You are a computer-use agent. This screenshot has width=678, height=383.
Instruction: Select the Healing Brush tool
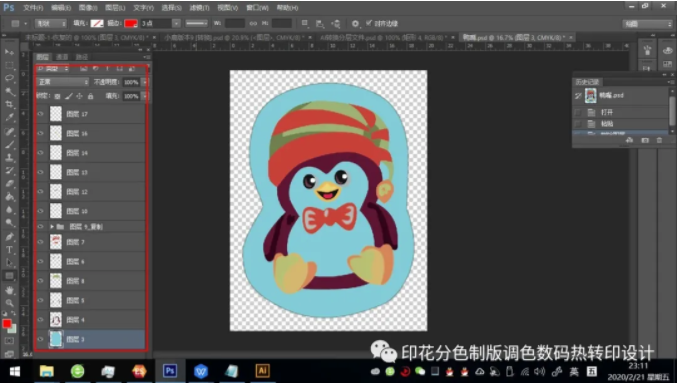point(9,131)
